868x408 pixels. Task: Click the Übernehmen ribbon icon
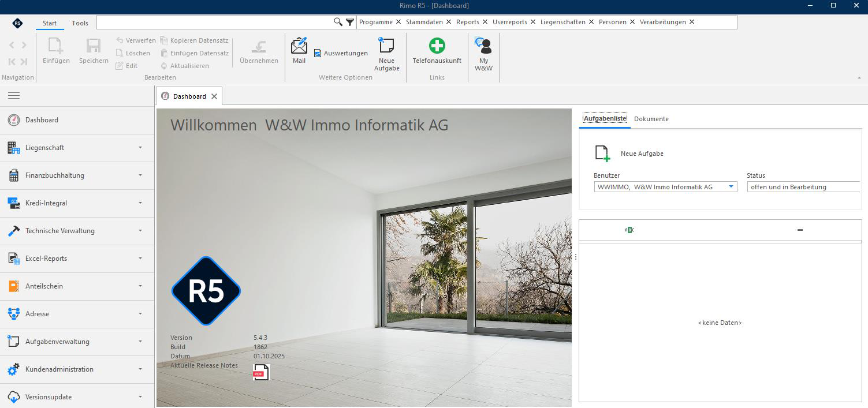click(x=259, y=46)
